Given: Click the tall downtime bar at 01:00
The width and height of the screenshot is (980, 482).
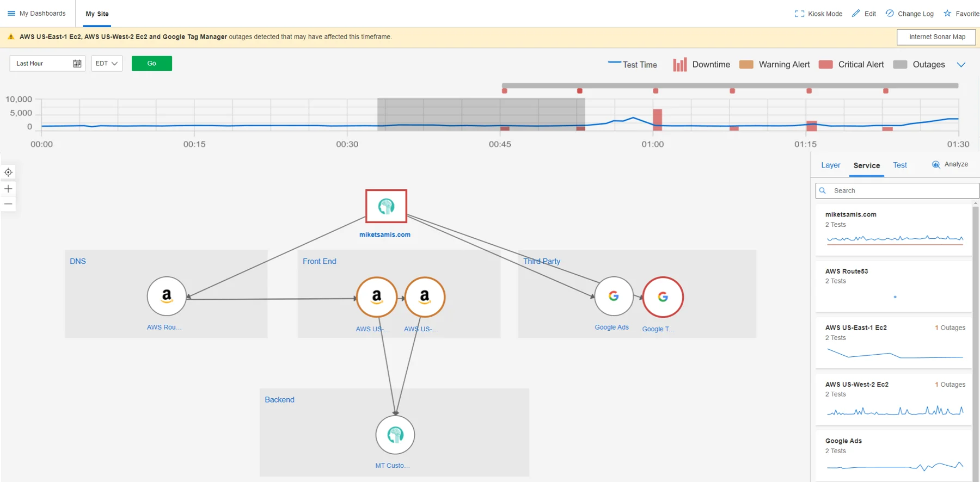Looking at the screenshot, I should pyautogui.click(x=658, y=120).
